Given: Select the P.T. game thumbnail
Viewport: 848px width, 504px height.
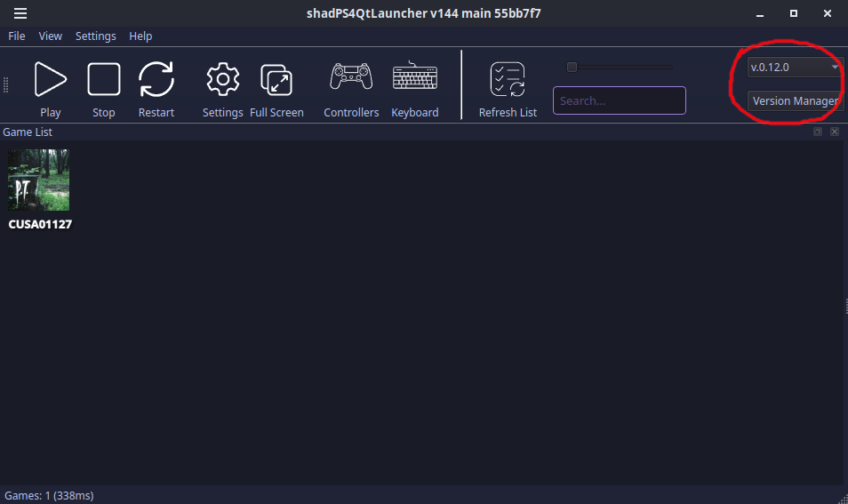Looking at the screenshot, I should (38, 180).
